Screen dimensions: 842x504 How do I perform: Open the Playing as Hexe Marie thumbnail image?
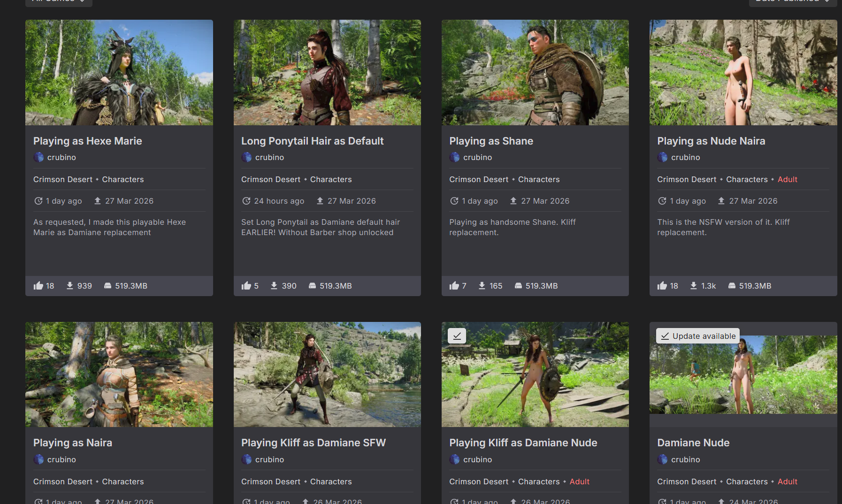pos(119,72)
